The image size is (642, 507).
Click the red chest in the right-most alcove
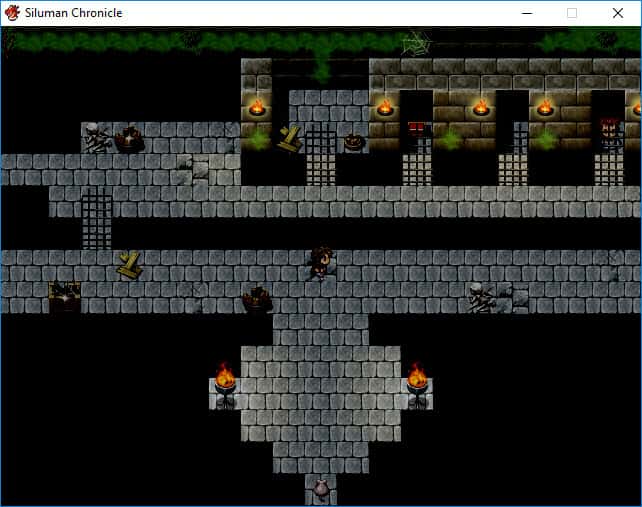click(x=609, y=129)
